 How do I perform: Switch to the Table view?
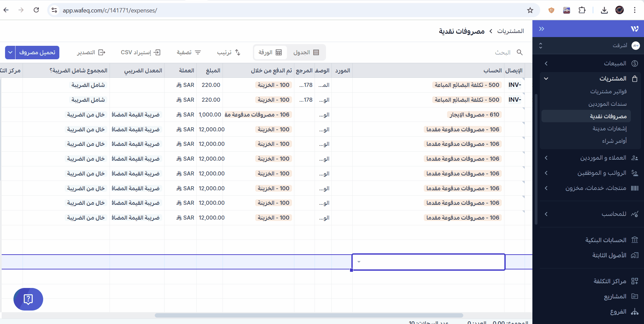pyautogui.click(x=306, y=53)
